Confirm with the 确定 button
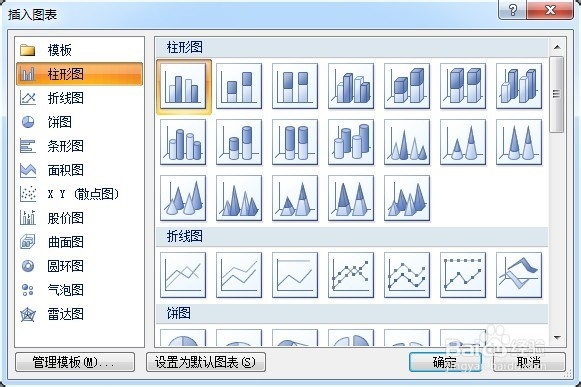The width and height of the screenshot is (581, 387). tap(445, 362)
